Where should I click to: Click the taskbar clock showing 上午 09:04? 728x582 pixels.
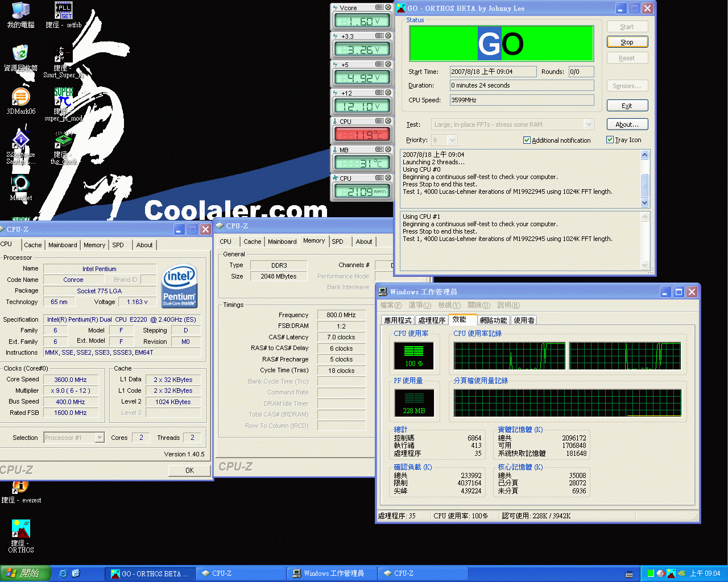click(705, 573)
